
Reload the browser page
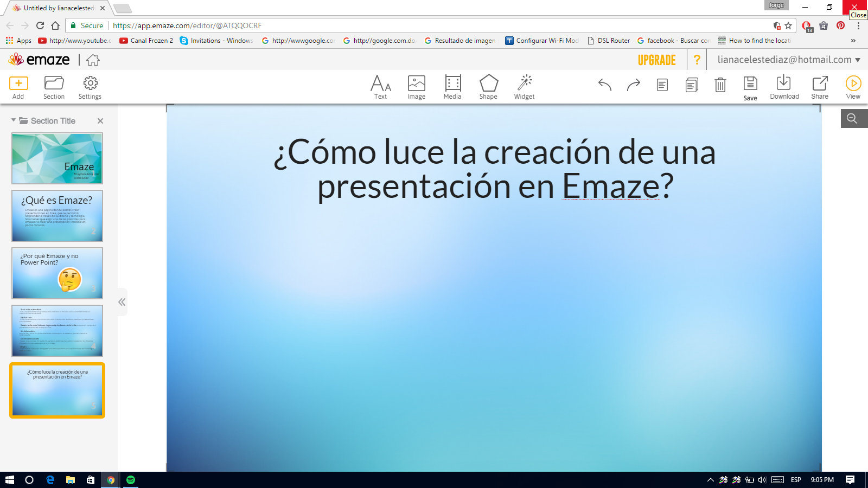pyautogui.click(x=40, y=25)
